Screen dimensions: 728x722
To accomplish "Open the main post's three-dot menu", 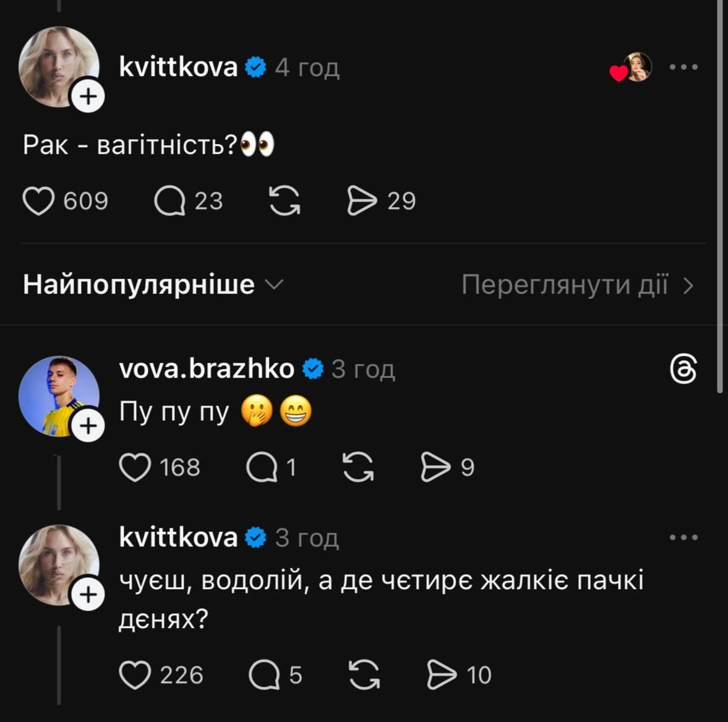I will (683, 67).
